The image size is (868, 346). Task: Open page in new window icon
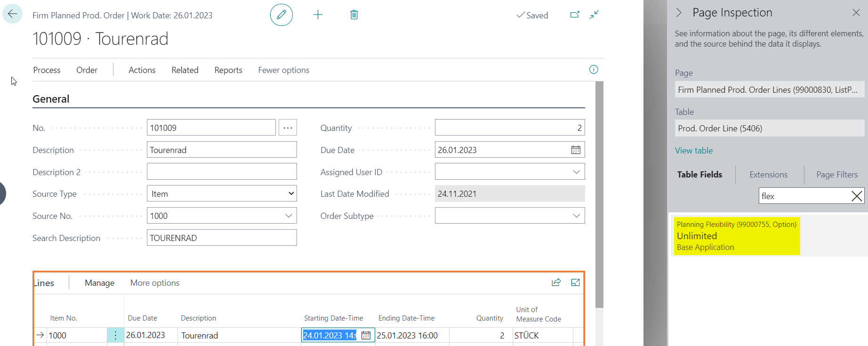coord(575,15)
